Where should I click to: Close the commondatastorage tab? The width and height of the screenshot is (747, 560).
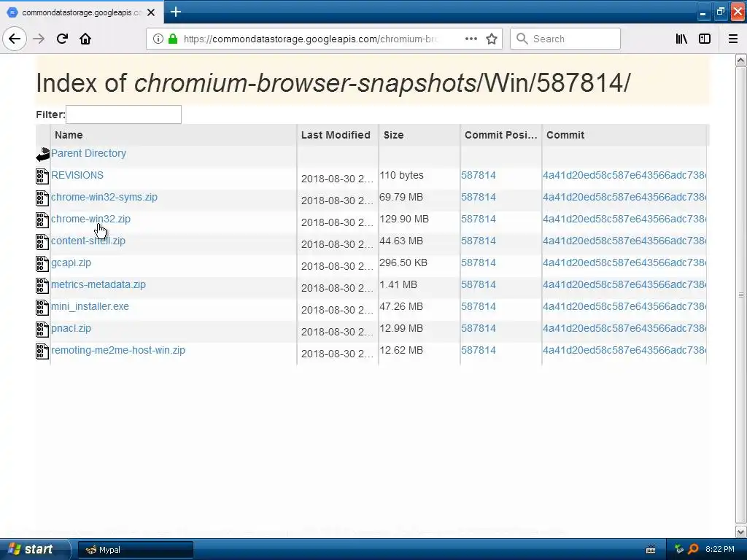pos(151,12)
